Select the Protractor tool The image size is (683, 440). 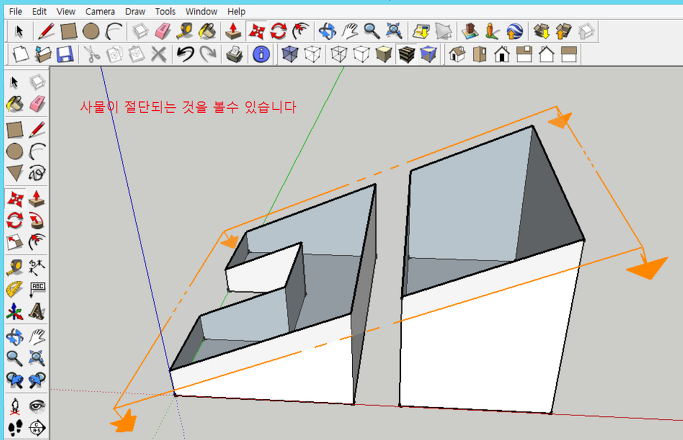tap(14, 289)
